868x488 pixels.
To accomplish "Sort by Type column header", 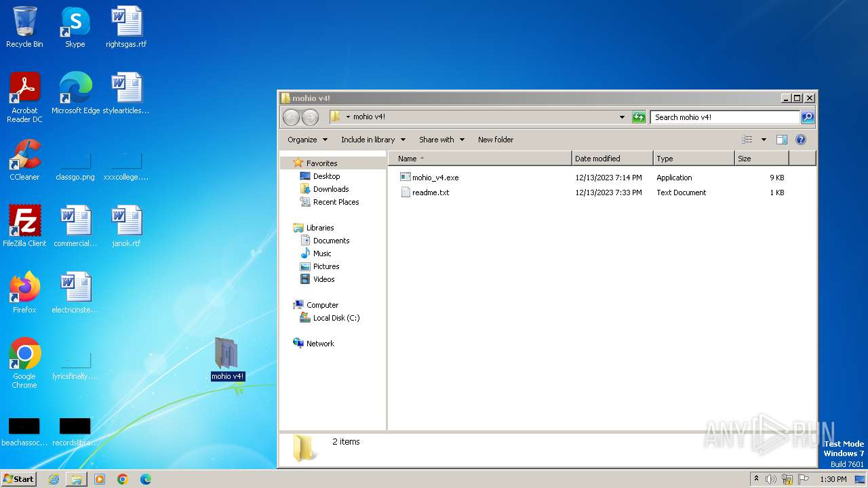I will (694, 159).
